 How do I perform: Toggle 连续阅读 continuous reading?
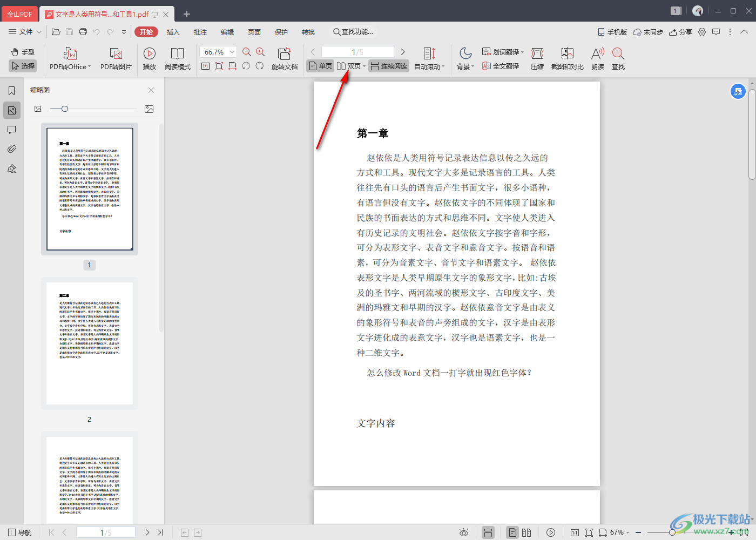pyautogui.click(x=389, y=66)
